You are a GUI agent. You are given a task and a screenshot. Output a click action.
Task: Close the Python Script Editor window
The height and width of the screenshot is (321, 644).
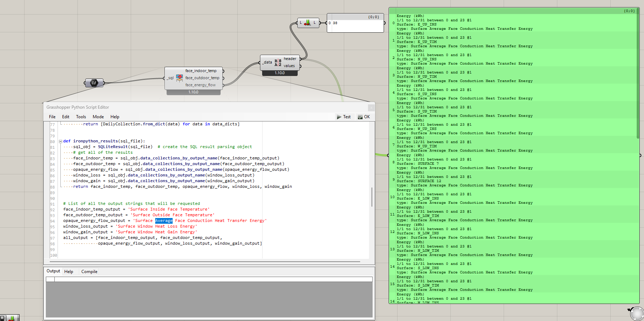(371, 107)
